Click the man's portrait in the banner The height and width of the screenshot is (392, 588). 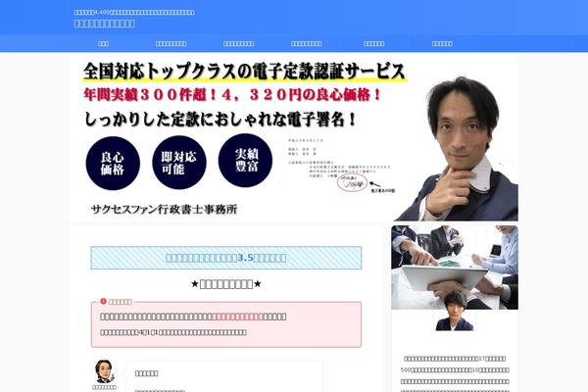pyautogui.click(x=461, y=150)
